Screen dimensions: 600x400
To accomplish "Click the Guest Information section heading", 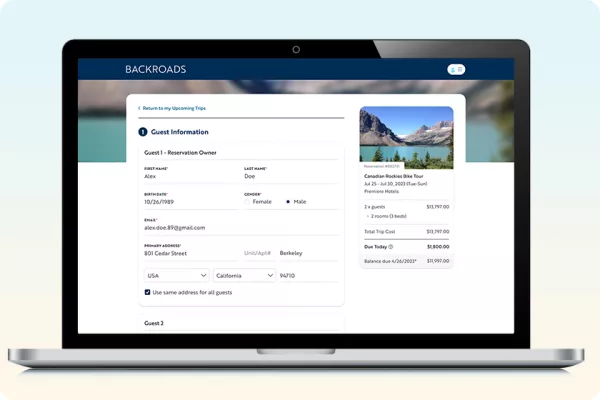I will pyautogui.click(x=179, y=132).
